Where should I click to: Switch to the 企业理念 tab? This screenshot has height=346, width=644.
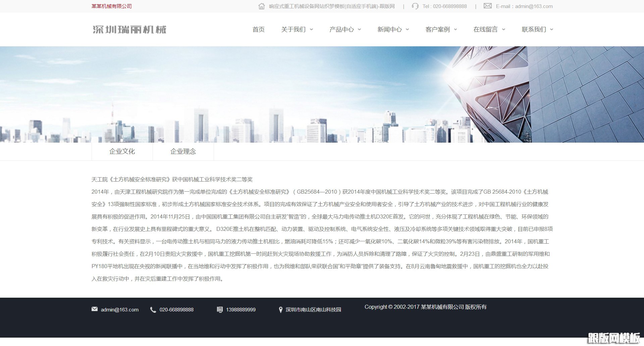click(x=183, y=151)
